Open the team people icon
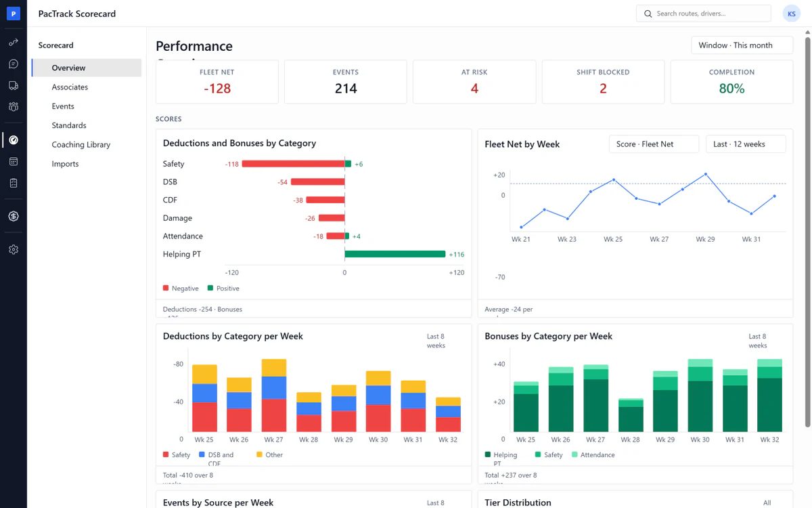 [x=14, y=107]
